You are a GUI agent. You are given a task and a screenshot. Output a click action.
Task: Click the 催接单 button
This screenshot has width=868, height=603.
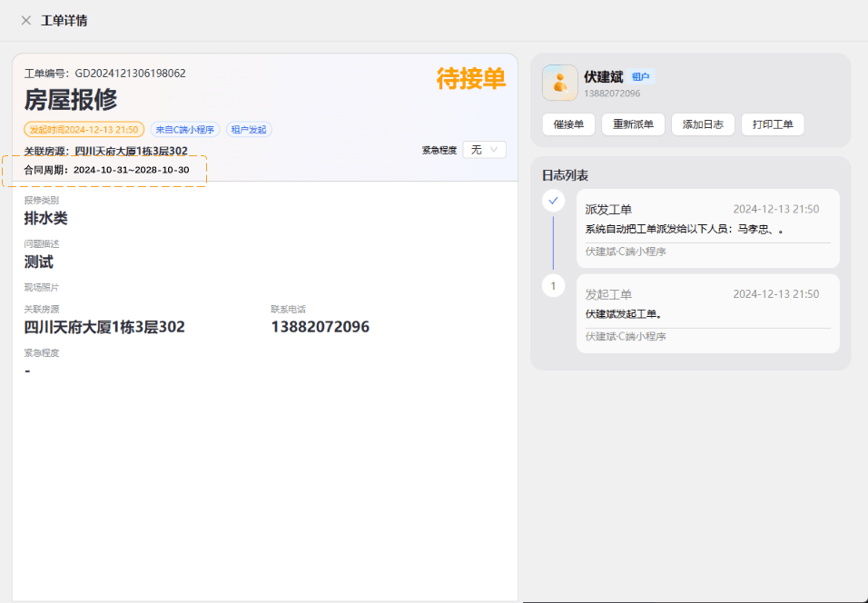(x=568, y=124)
